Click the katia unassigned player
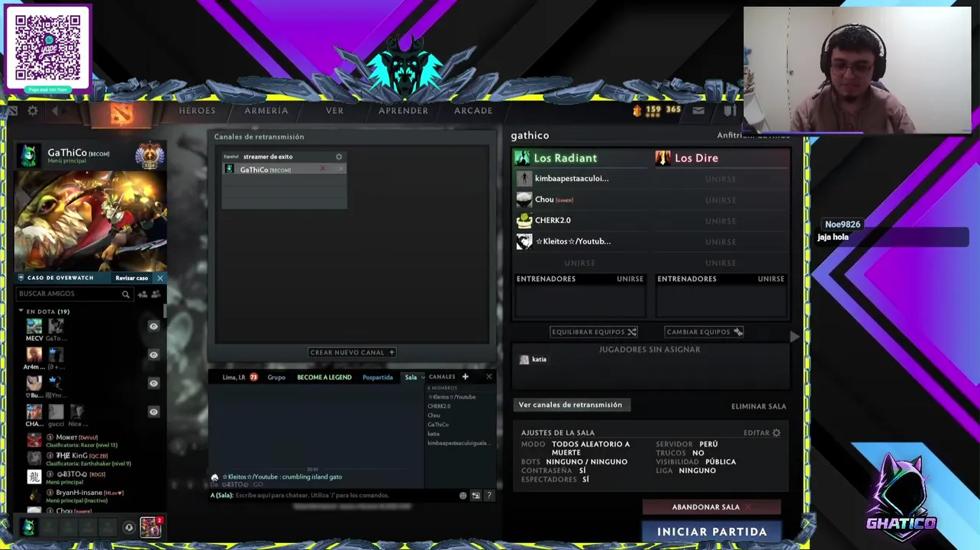Screen dimensions: 980x550 point(534,360)
